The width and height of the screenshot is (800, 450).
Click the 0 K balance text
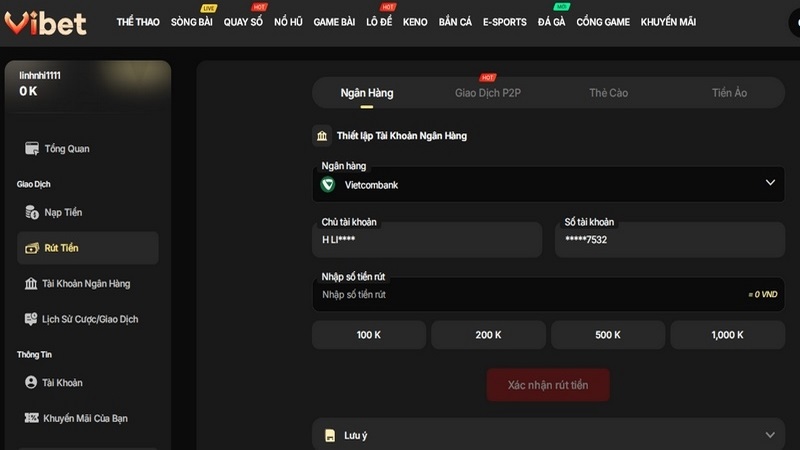[28, 91]
